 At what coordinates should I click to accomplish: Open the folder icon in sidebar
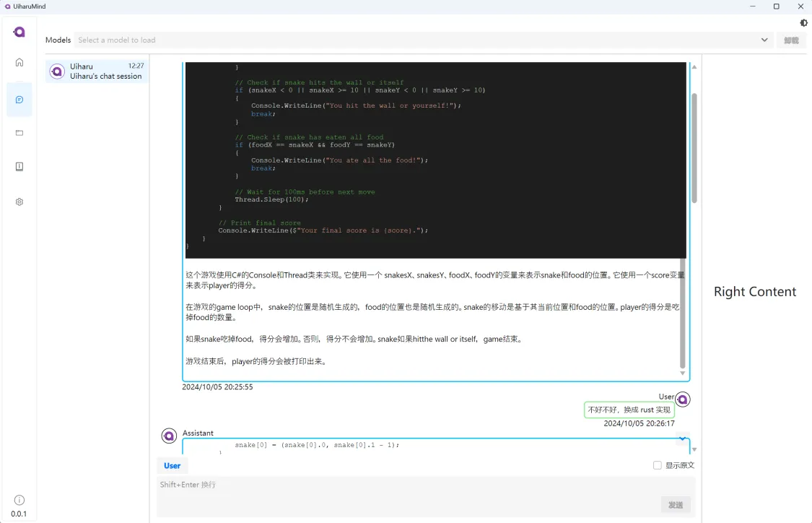pyautogui.click(x=19, y=133)
